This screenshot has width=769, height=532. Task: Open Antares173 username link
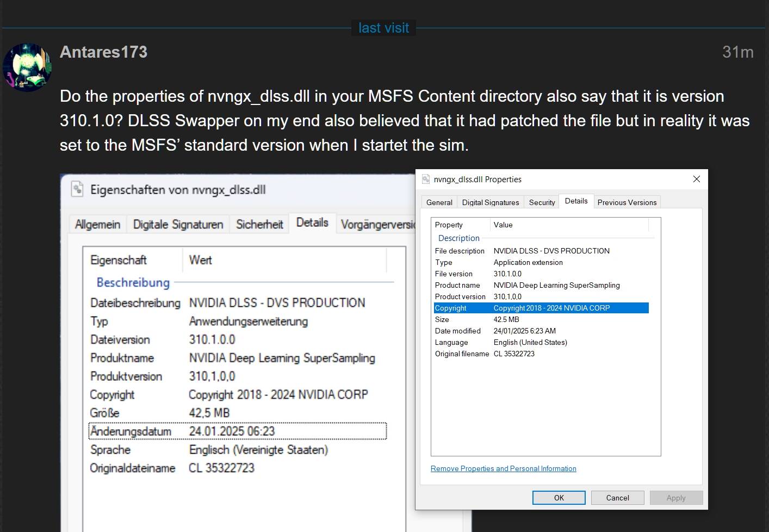(x=103, y=52)
